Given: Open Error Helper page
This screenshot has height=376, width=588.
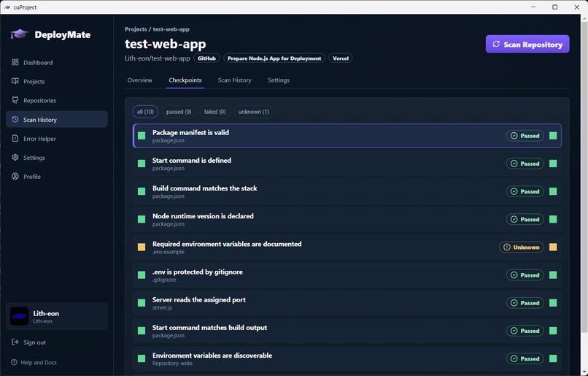Looking at the screenshot, I should coord(57,139).
